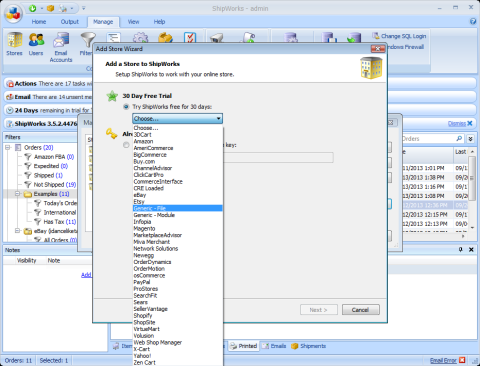Collapse the Orders tree node

coord(8,147)
